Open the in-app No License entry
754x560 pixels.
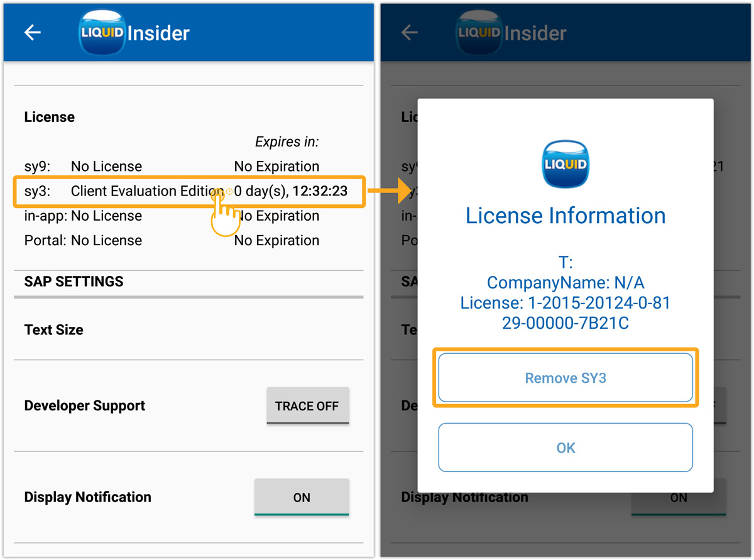click(x=106, y=216)
